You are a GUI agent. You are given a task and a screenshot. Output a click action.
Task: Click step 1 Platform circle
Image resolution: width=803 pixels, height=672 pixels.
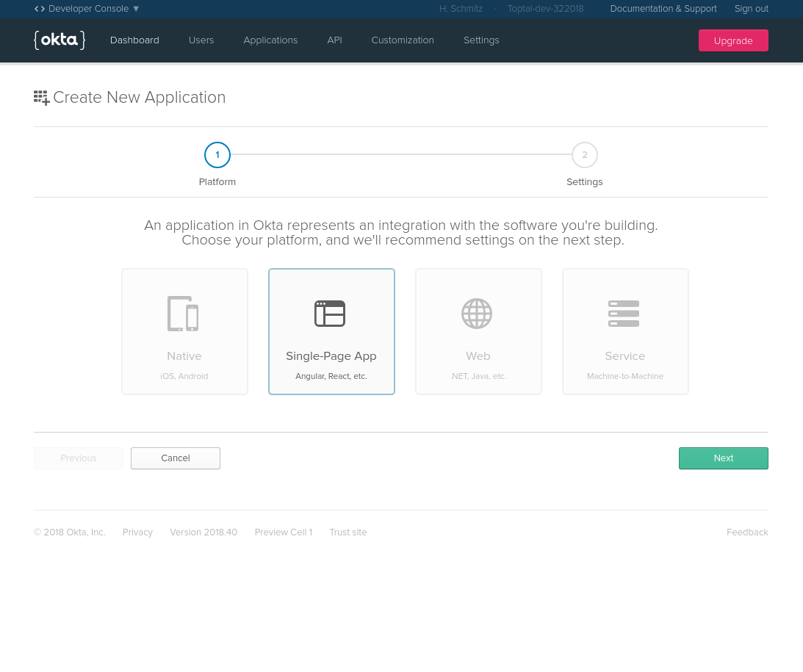pyautogui.click(x=217, y=155)
